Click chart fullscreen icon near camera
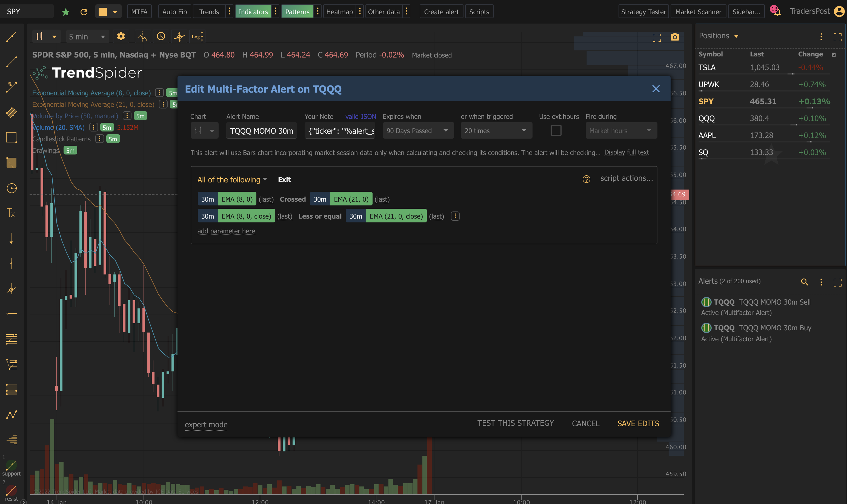 point(657,37)
